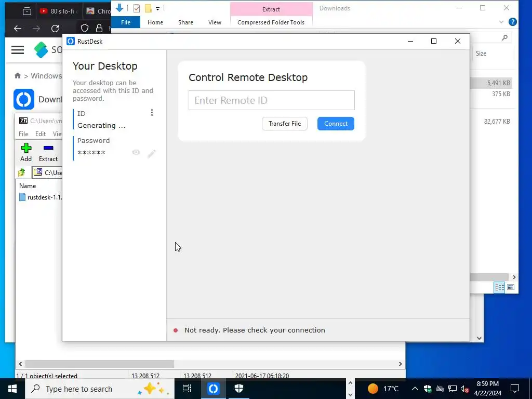Viewport: 532px width, 399px height.
Task: Click the green Add button in 7-Zip
Action: (x=26, y=152)
